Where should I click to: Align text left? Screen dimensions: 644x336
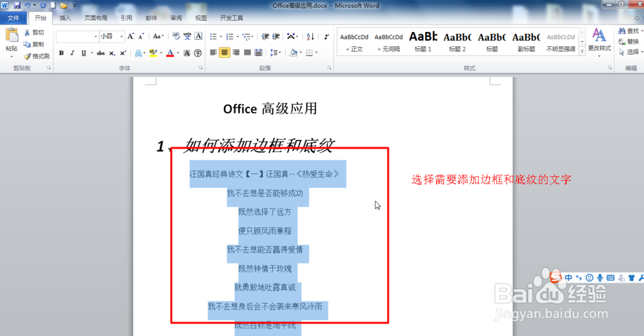click(213, 53)
